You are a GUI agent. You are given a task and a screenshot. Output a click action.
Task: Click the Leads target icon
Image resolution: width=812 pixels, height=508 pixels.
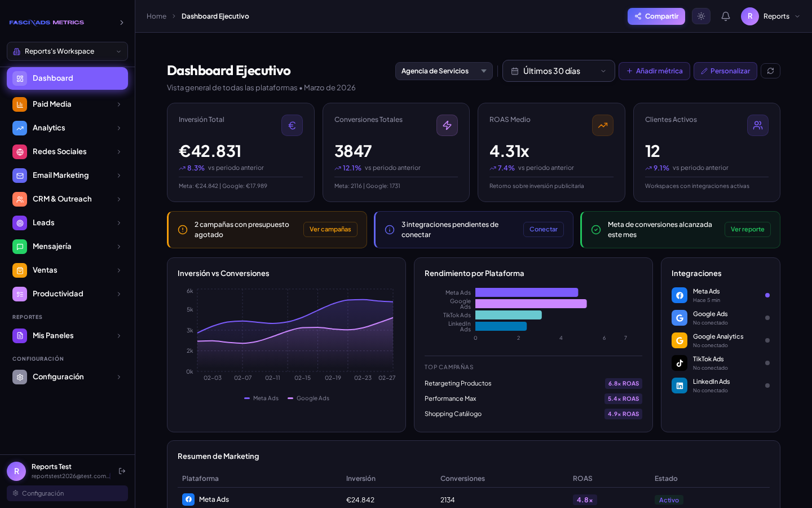pos(20,223)
